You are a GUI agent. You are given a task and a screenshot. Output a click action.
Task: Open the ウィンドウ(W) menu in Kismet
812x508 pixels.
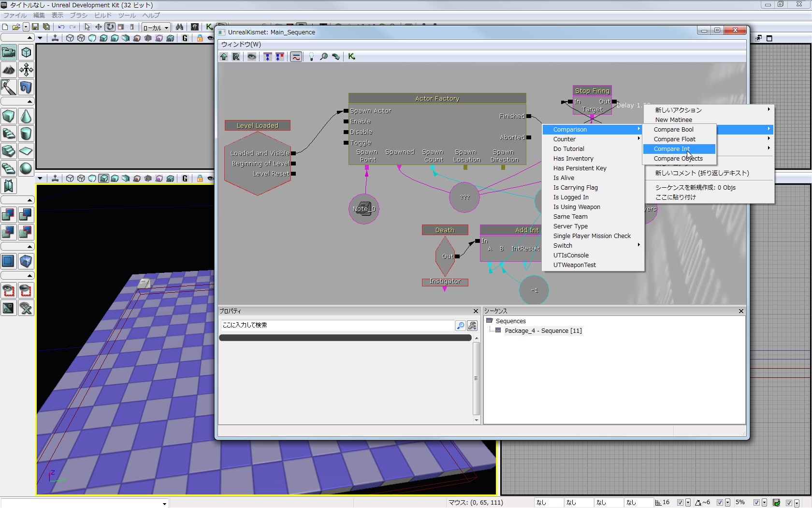241,44
